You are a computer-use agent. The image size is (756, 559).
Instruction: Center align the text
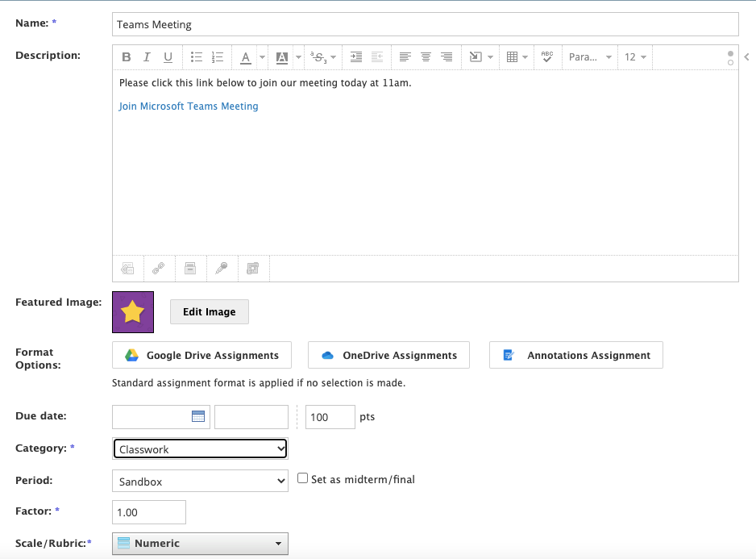[426, 57]
